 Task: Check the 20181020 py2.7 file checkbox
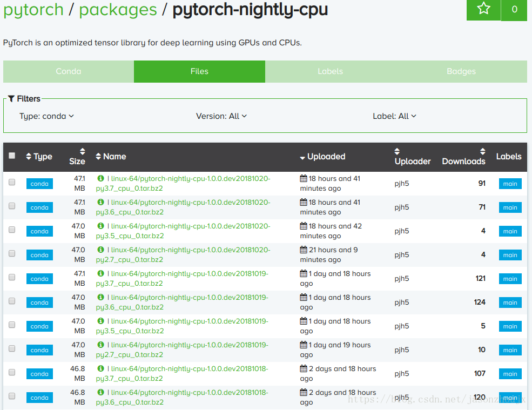pos(12,253)
